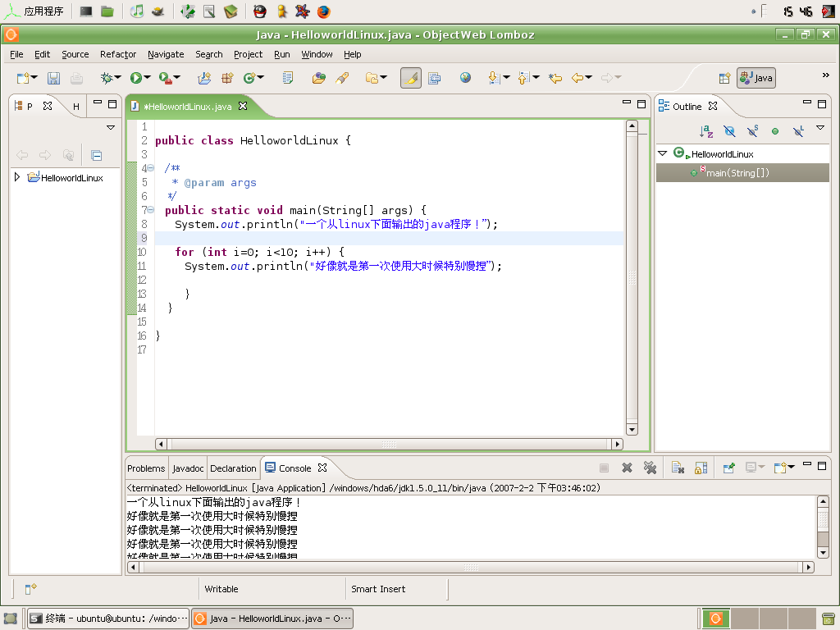This screenshot has width=840, height=630.
Task: Click the Debug bug icon
Action: pyautogui.click(x=107, y=78)
